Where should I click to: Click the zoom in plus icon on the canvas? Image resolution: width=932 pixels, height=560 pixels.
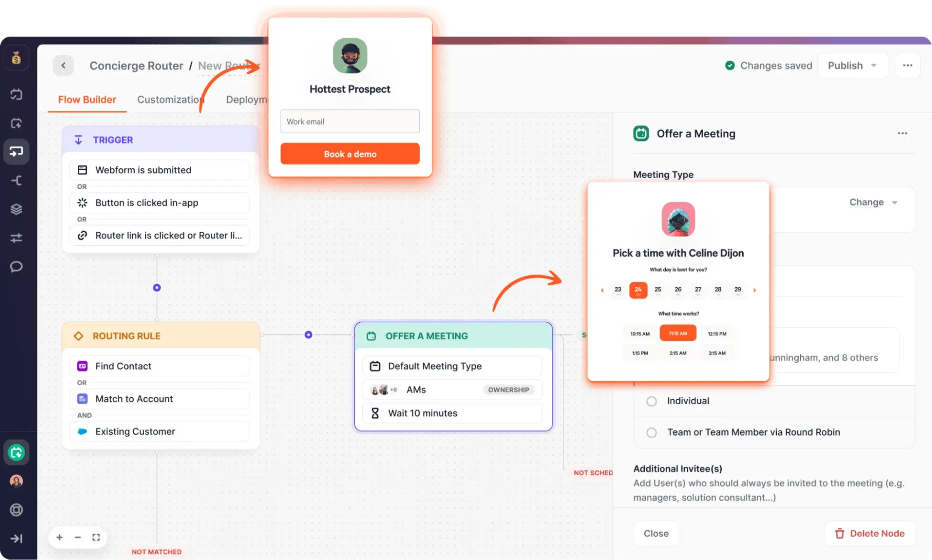(59, 537)
